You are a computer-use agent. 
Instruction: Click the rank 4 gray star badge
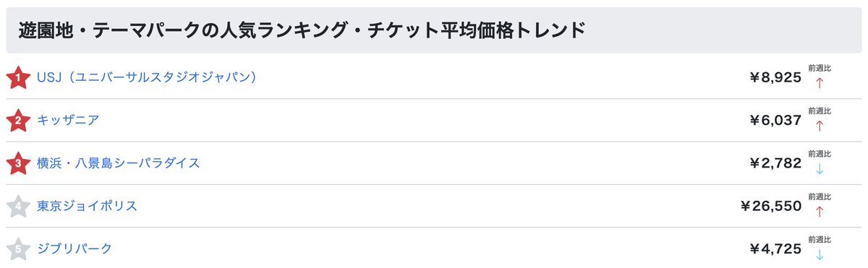[x=17, y=207]
